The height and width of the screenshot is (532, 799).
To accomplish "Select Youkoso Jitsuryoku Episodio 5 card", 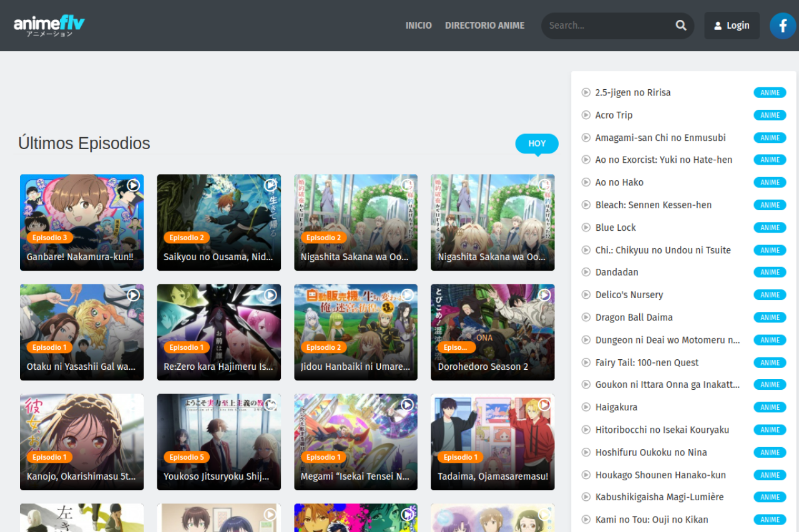I will coord(218,442).
